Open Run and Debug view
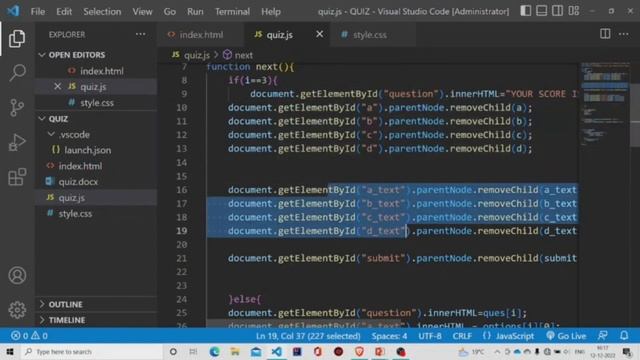Image resolution: width=640 pixels, height=360 pixels. pos(17,142)
